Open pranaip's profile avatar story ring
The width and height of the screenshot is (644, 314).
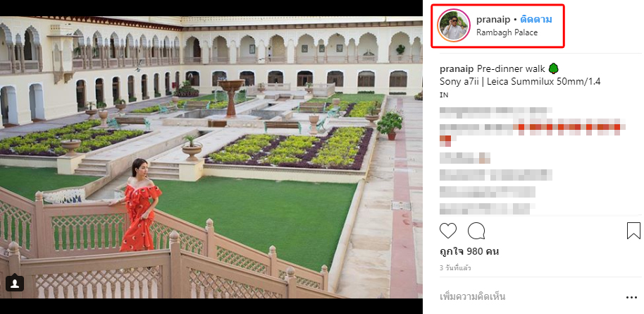pos(454,25)
